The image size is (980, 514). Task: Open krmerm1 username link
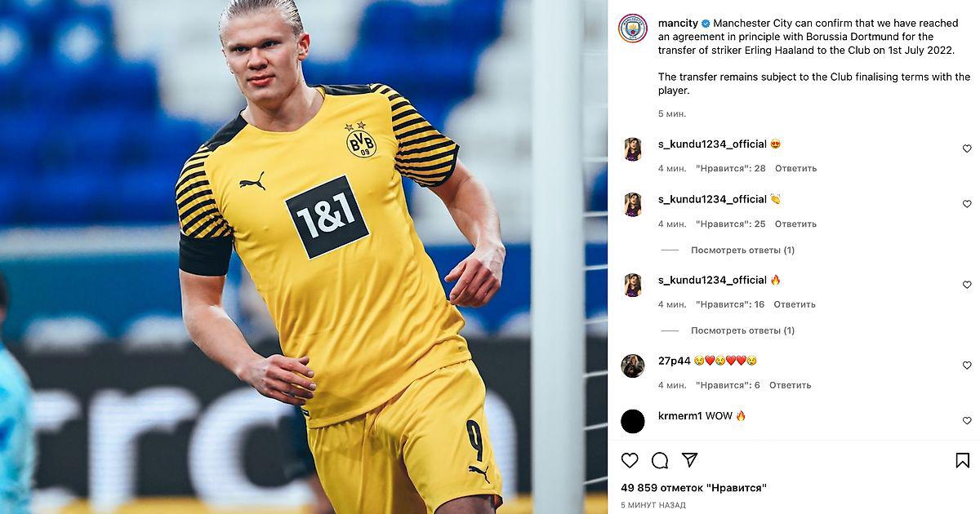(x=680, y=416)
